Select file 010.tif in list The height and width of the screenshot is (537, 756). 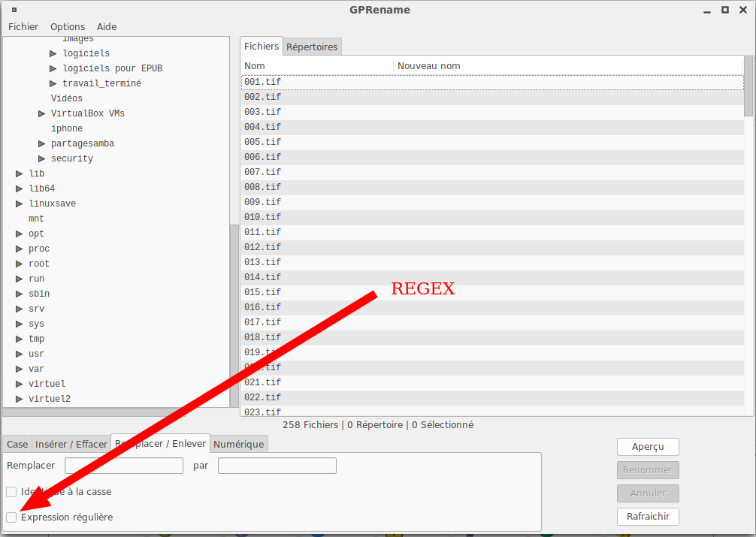coord(491,217)
